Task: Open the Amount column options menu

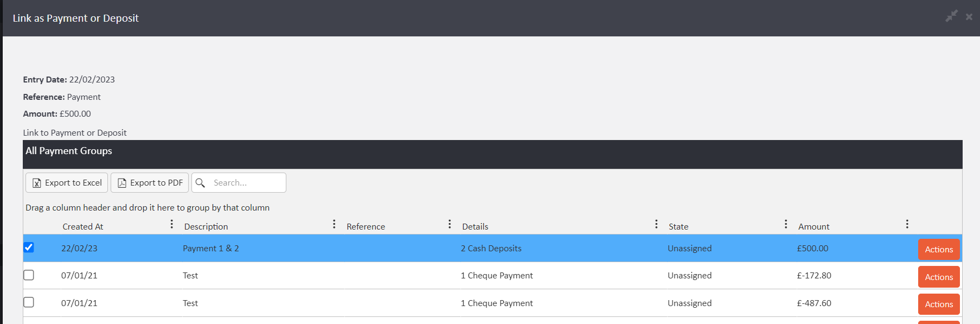Action: (x=907, y=224)
